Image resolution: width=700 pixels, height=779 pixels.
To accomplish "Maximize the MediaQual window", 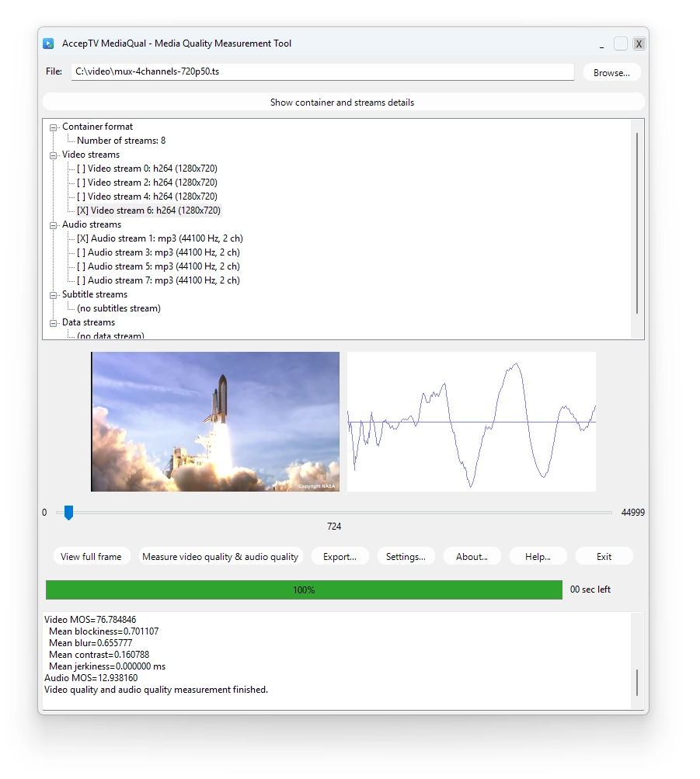I will (621, 43).
